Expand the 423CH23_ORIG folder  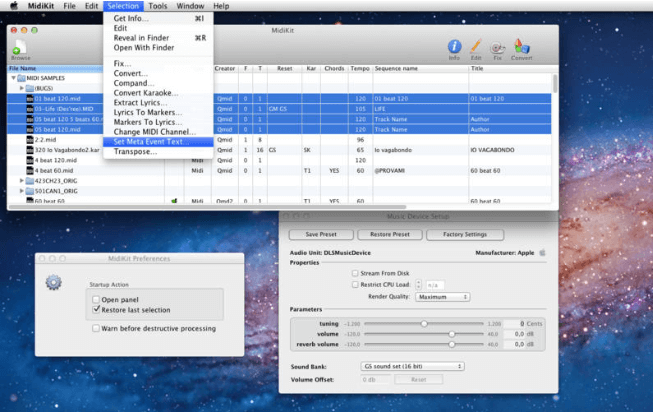[x=22, y=181]
